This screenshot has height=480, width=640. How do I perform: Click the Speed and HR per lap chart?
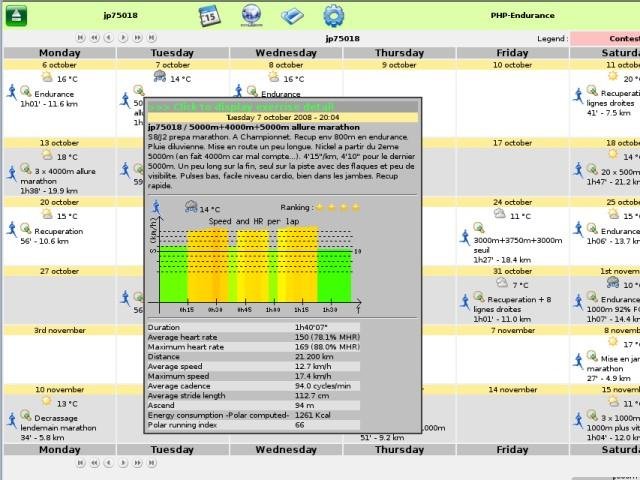point(256,266)
